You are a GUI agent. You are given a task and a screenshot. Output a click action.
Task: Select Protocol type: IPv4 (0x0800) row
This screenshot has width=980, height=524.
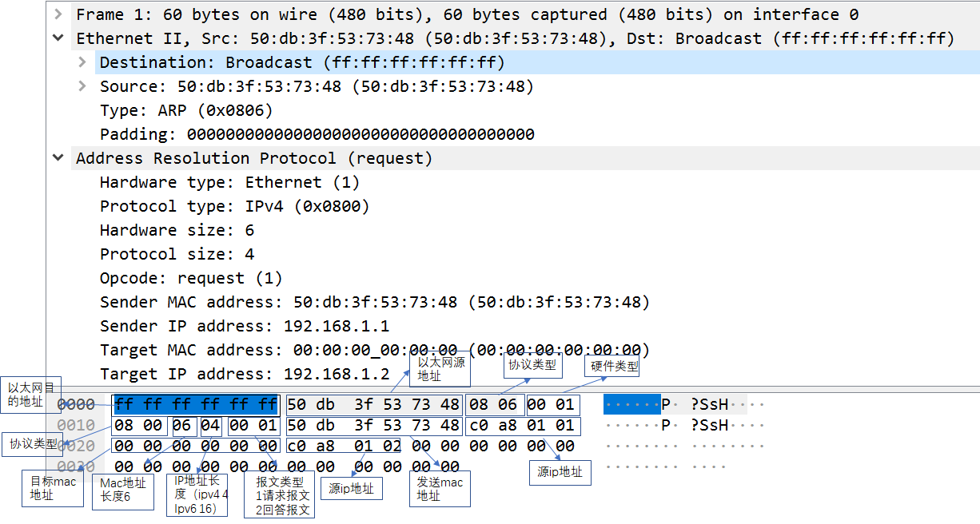click(x=234, y=206)
